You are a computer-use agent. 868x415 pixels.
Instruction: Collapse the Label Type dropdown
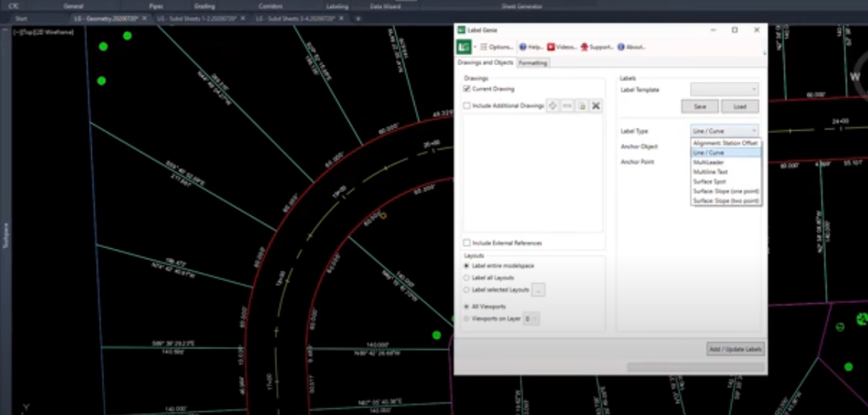tap(725, 130)
